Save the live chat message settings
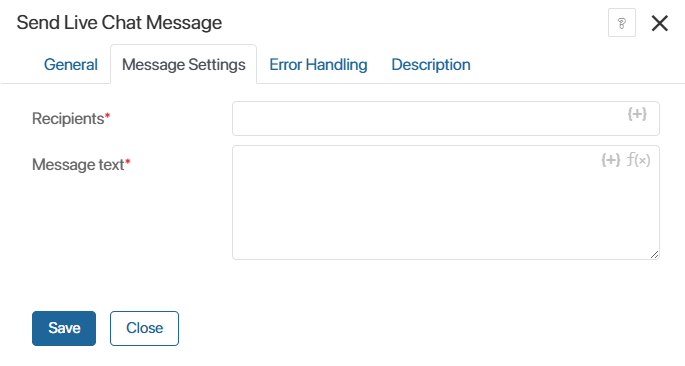This screenshot has width=685, height=366. tap(64, 328)
